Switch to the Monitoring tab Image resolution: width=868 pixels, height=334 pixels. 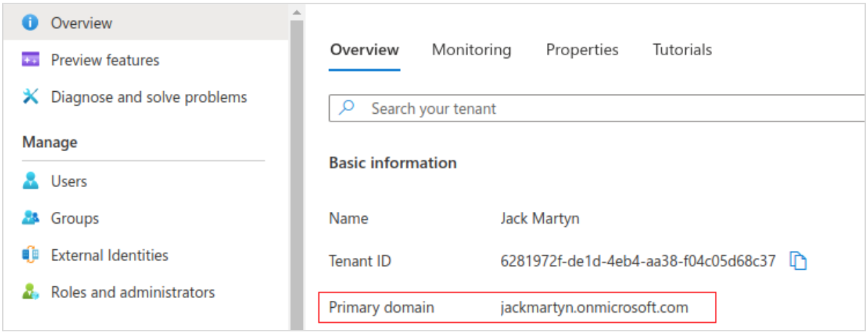(471, 50)
